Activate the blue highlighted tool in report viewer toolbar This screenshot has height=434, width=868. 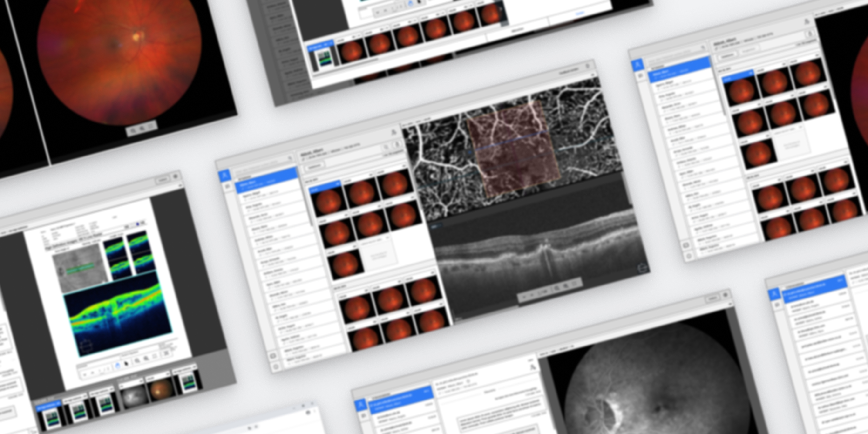pos(118,365)
